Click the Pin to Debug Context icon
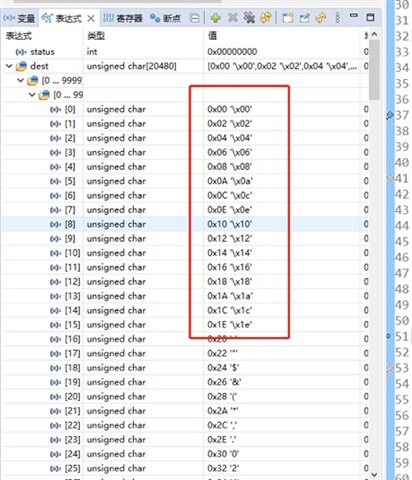Screen dimensions: 412x480 [304, 18]
